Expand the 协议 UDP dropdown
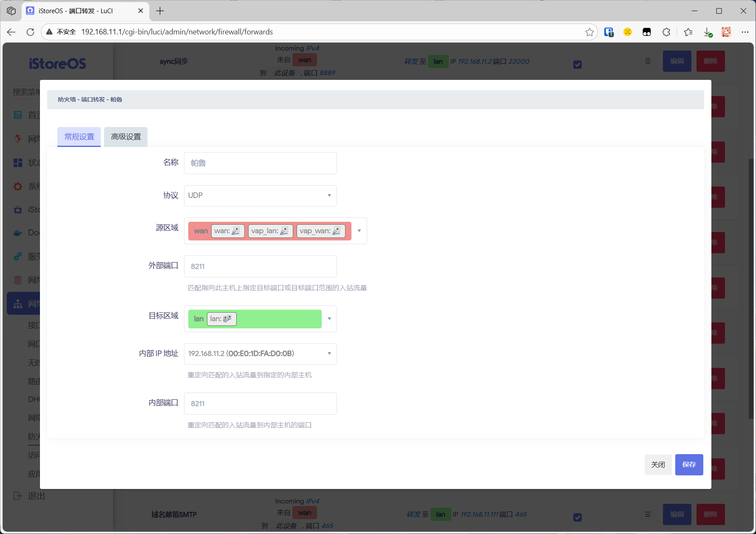This screenshot has height=534, width=756. tap(260, 195)
